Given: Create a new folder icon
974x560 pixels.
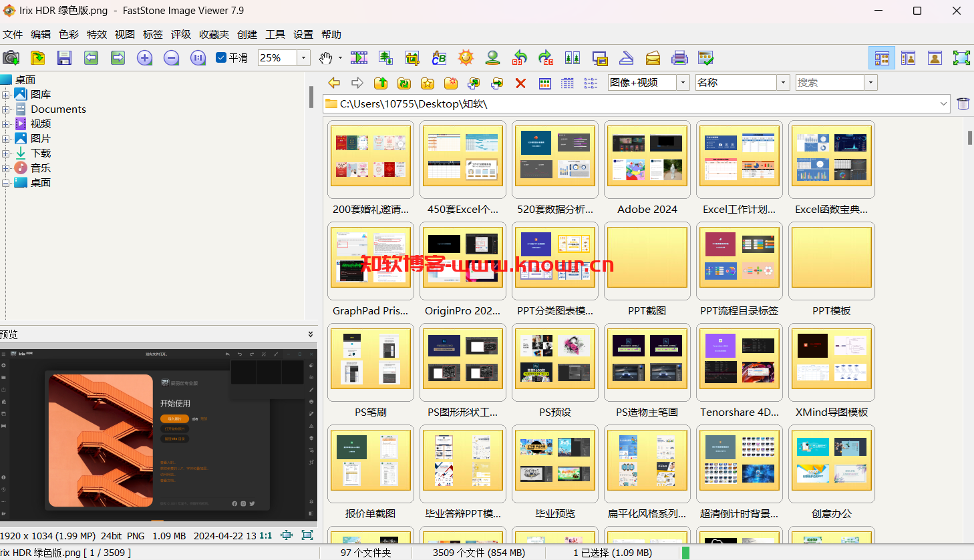Looking at the screenshot, I should [x=451, y=83].
